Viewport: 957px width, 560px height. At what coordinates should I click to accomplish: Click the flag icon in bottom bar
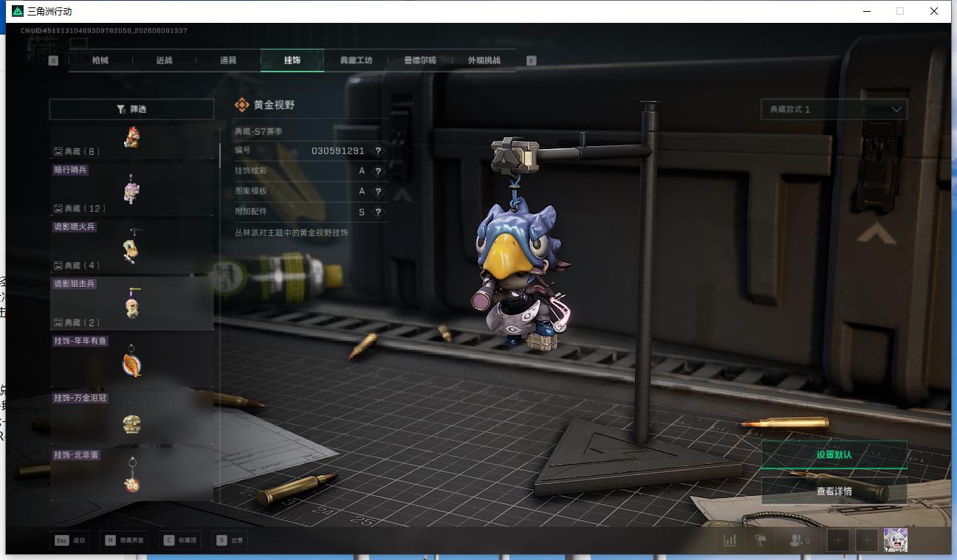[761, 540]
